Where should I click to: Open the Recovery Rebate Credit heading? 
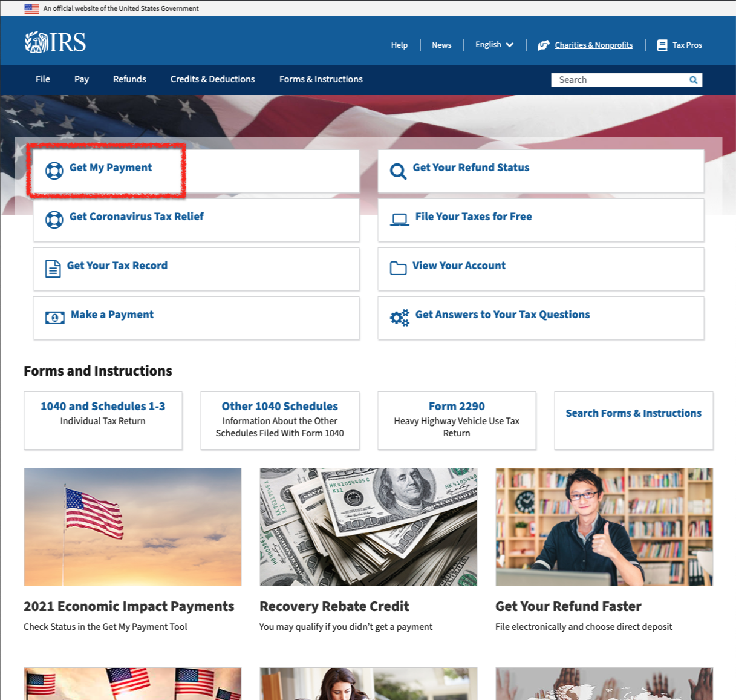pyautogui.click(x=334, y=606)
